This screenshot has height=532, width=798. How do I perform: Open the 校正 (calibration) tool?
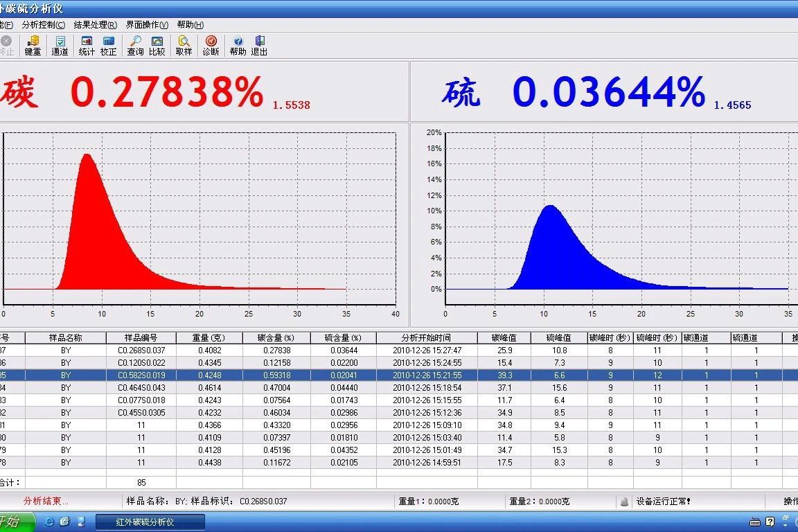coord(108,45)
